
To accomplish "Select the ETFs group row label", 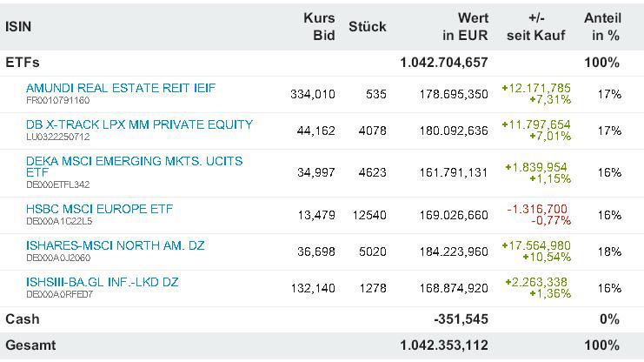I will (23, 63).
